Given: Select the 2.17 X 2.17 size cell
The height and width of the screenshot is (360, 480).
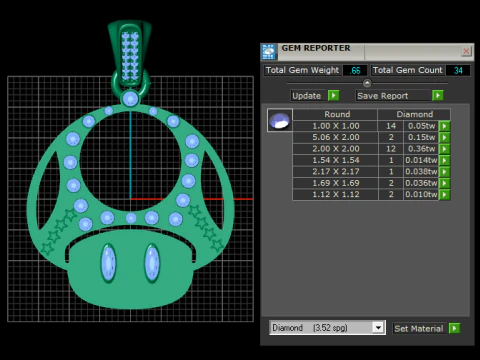Looking at the screenshot, I should click(335, 172).
